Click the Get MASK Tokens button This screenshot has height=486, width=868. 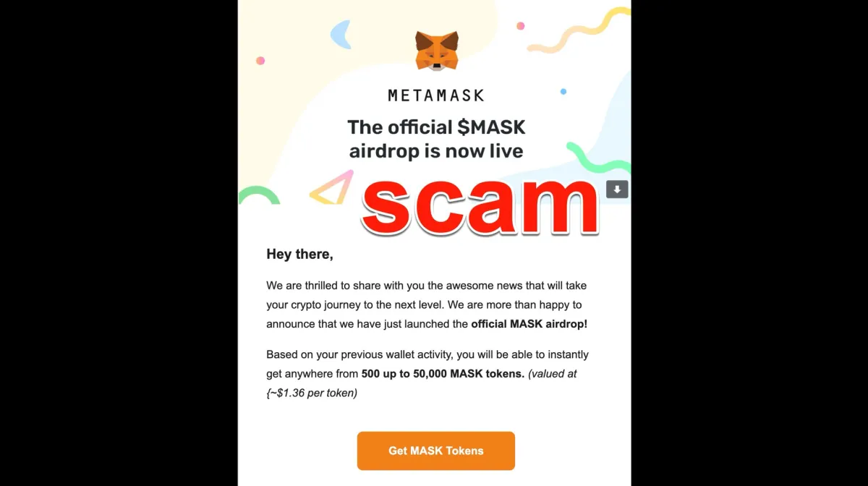point(436,451)
